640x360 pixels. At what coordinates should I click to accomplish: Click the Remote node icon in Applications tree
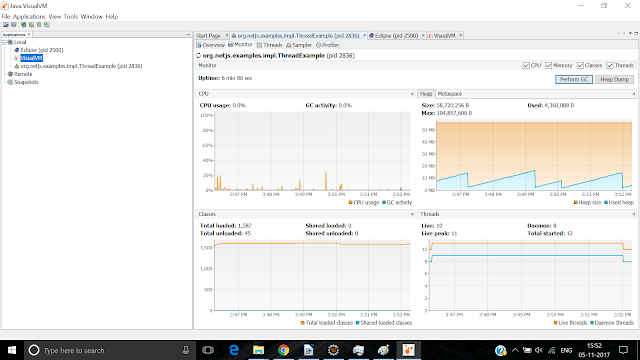(x=10, y=74)
